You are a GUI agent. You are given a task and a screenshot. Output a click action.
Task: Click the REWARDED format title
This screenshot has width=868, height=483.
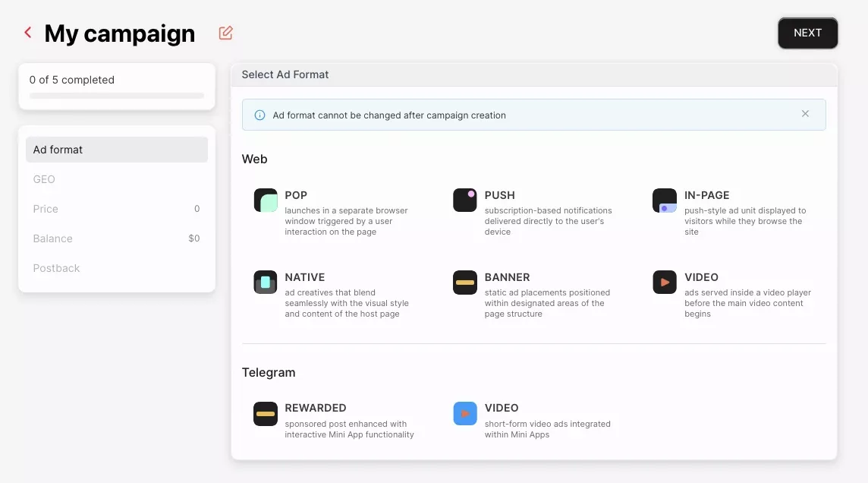pos(316,408)
